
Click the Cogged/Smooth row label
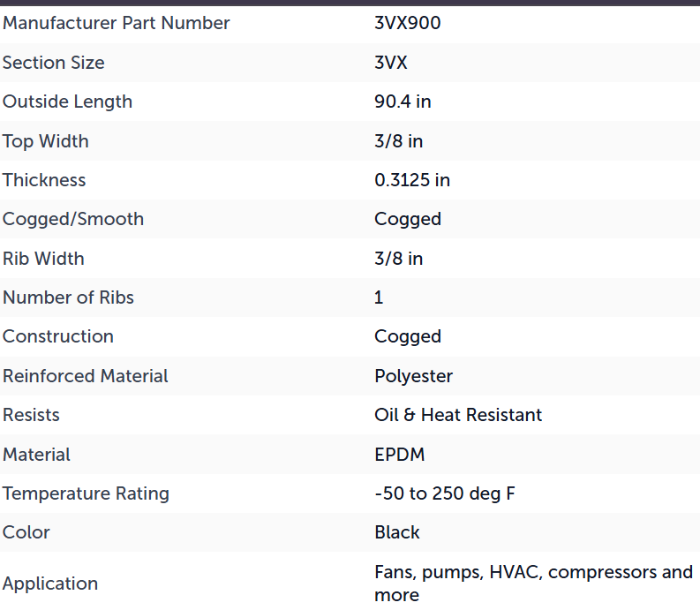[x=73, y=219]
